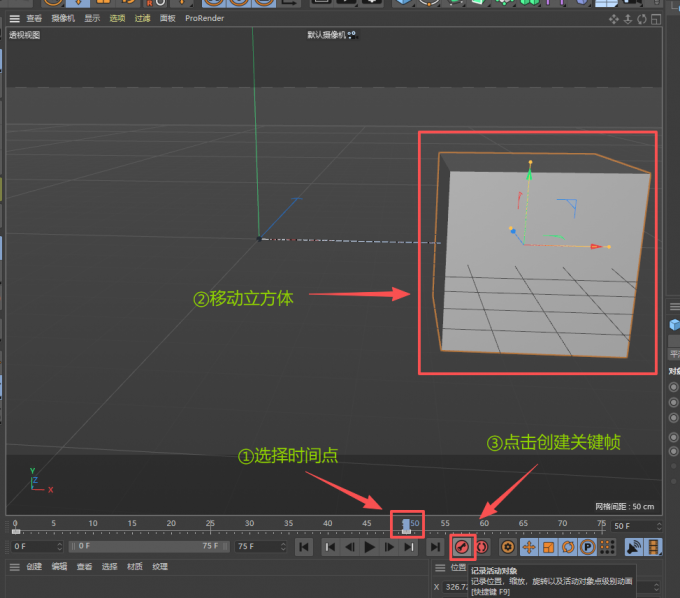Toggle the Autokeying button
This screenshot has height=598, width=680.
click(481, 547)
